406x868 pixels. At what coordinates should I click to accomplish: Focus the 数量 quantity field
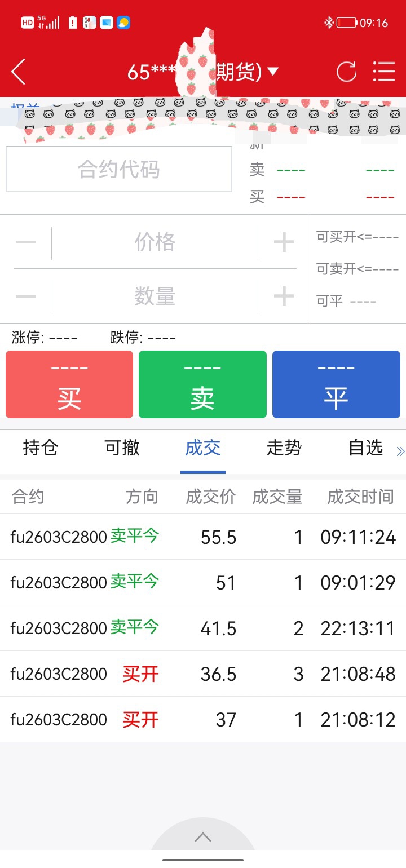(155, 296)
